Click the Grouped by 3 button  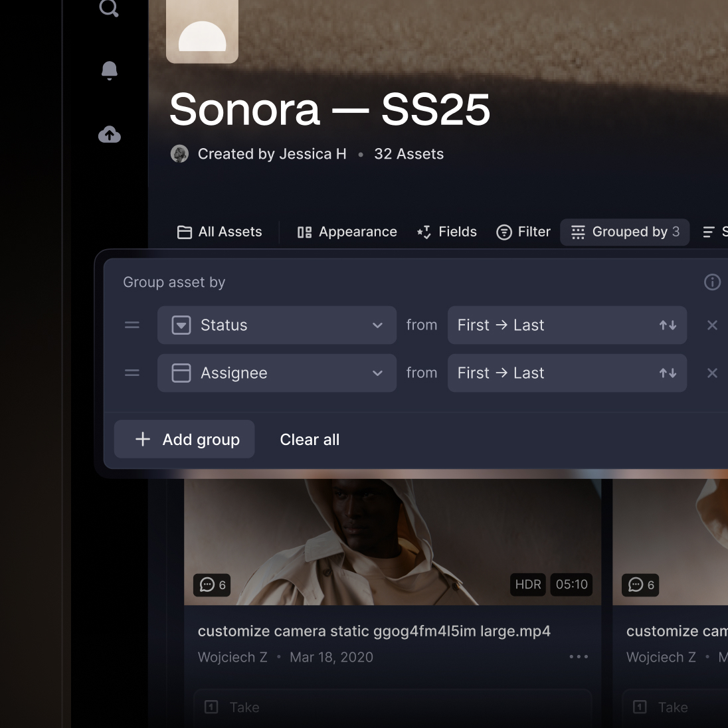(x=624, y=232)
